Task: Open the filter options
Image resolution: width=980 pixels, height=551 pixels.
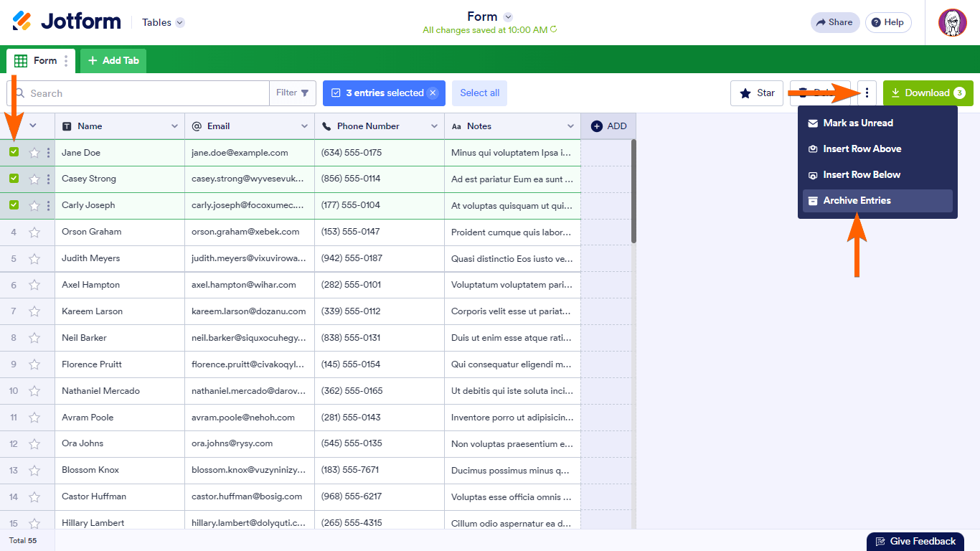Action: coord(291,93)
